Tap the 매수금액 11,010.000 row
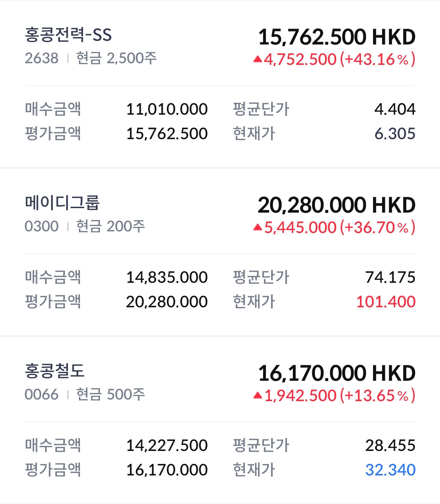The width and height of the screenshot is (440, 504). 116,109
